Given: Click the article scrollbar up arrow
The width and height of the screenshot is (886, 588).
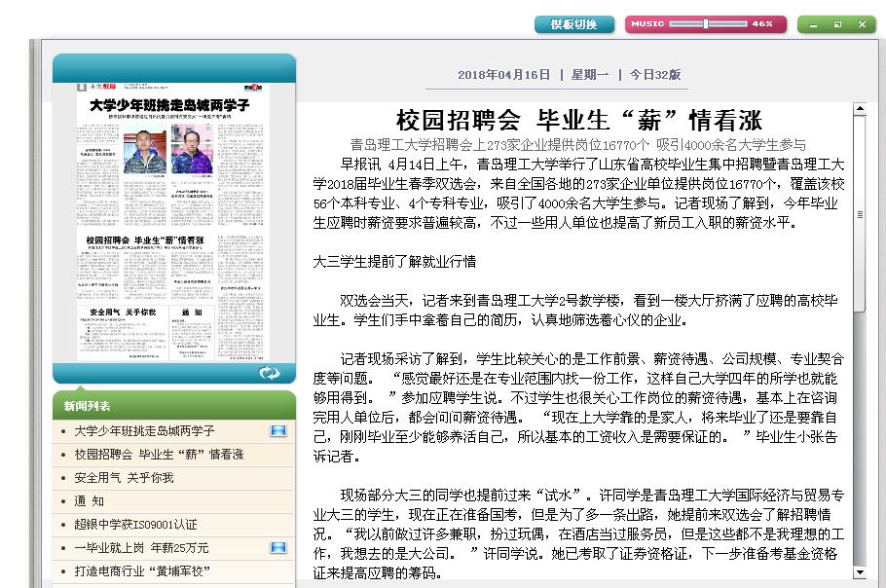Looking at the screenshot, I should click(859, 109).
